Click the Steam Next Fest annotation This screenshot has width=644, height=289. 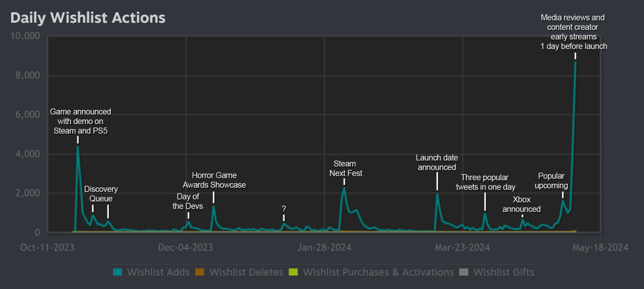(345, 168)
